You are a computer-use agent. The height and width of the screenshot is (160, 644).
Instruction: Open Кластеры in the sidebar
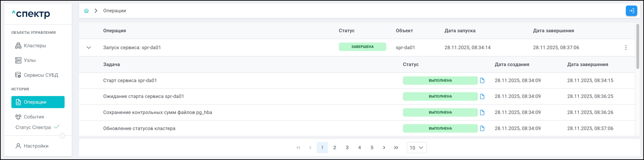35,46
